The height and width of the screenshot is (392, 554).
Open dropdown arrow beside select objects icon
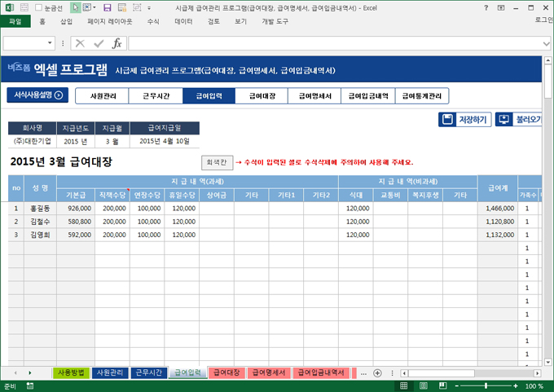[x=95, y=7]
